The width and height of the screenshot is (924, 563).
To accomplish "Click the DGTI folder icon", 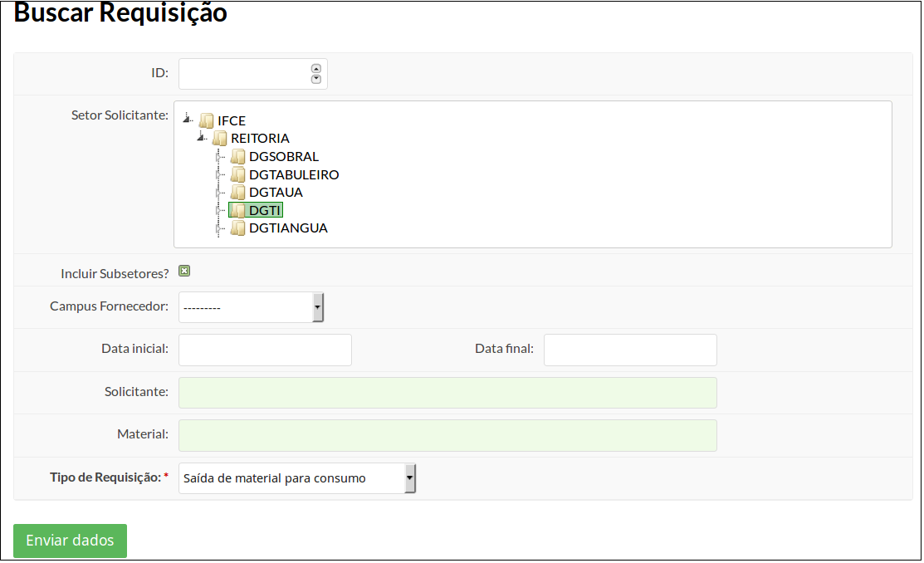I will pyautogui.click(x=238, y=210).
